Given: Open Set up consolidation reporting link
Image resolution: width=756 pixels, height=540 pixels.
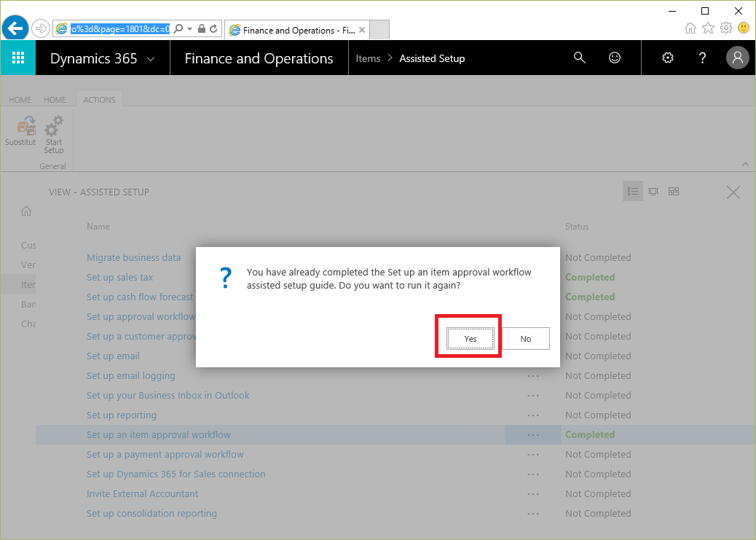Looking at the screenshot, I should [x=151, y=514].
